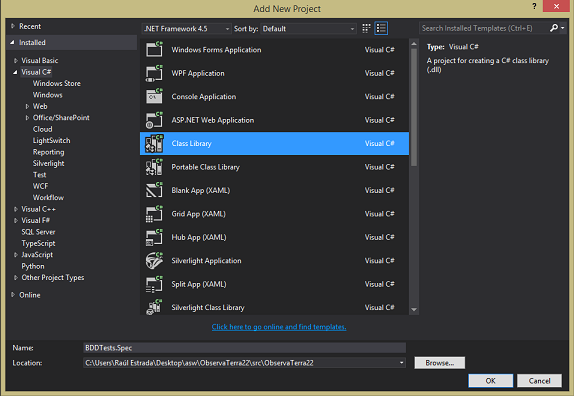Switch to small icons view

pos(366,29)
